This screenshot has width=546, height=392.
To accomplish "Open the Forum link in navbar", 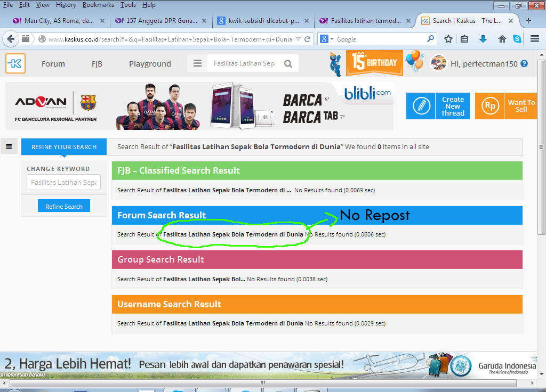I will (x=53, y=63).
